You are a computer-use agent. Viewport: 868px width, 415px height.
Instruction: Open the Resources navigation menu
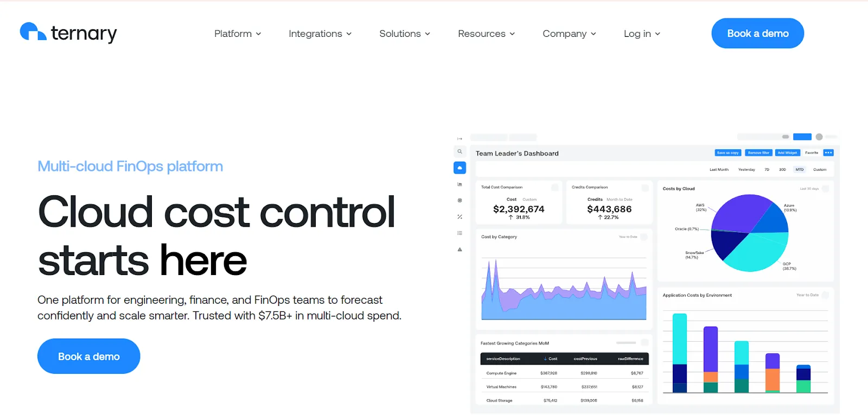(487, 34)
